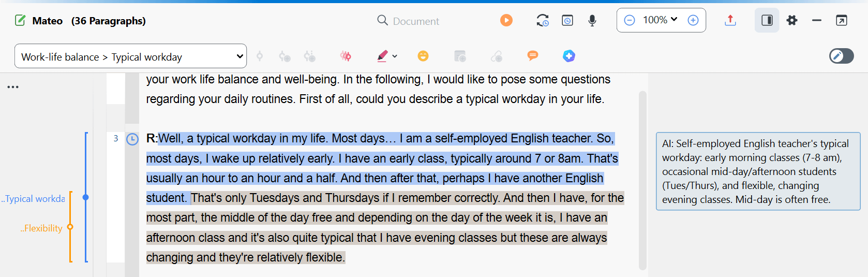Click the zoom in plus button
This screenshot has height=277, width=868.
click(x=693, y=20)
